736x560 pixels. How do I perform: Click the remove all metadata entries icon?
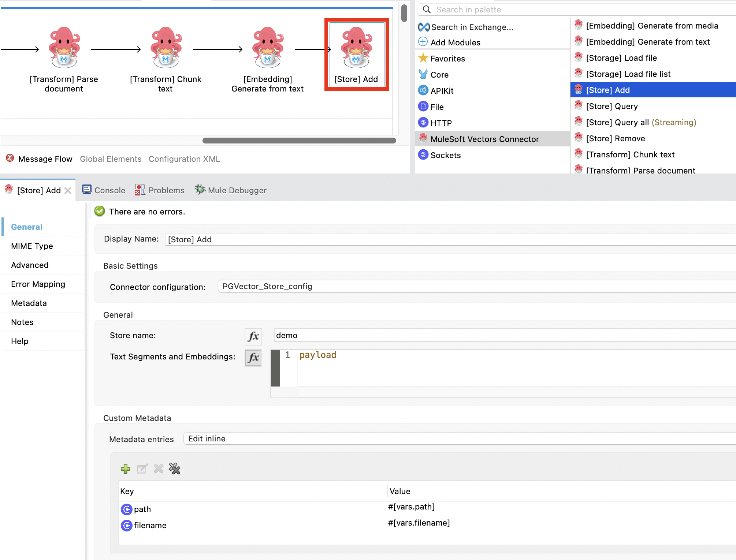pos(175,469)
